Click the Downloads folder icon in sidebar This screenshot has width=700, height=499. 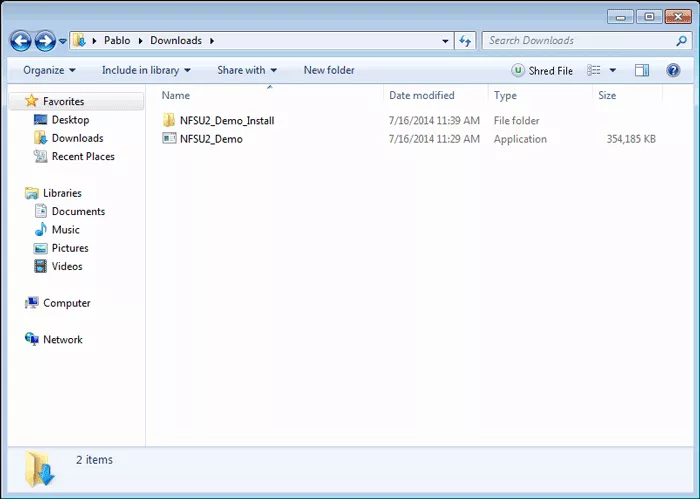[40, 138]
